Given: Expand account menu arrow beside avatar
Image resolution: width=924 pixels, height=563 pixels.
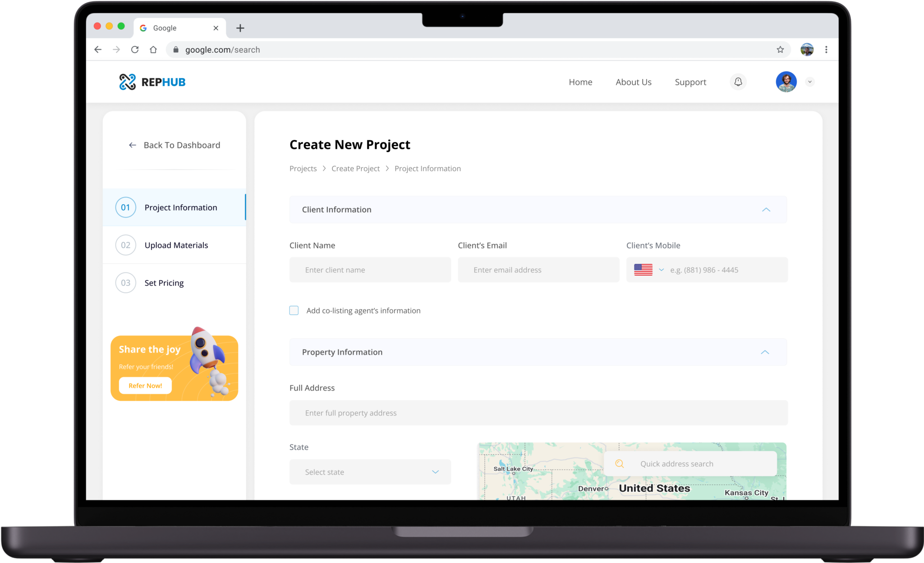Looking at the screenshot, I should pos(810,82).
